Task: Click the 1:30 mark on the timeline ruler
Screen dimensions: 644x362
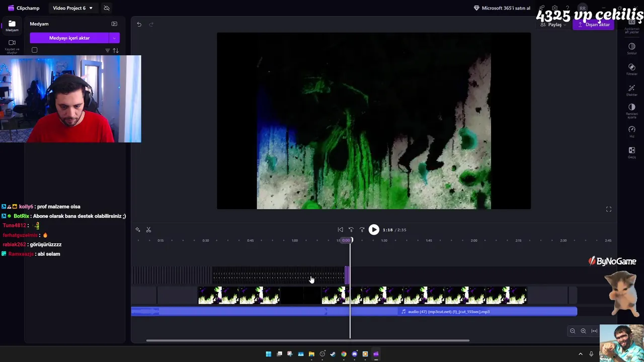Action: click(x=384, y=240)
